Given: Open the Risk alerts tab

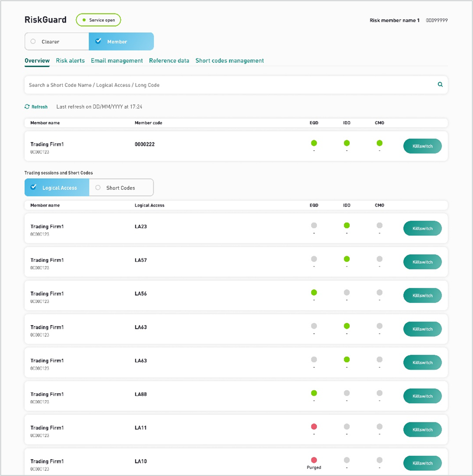Looking at the screenshot, I should pyautogui.click(x=70, y=61).
